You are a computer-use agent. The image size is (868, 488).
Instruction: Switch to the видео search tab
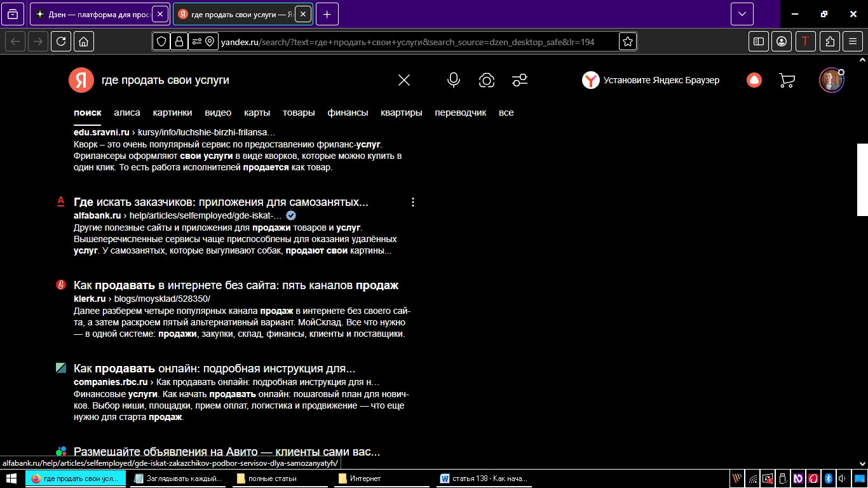[x=218, y=112]
